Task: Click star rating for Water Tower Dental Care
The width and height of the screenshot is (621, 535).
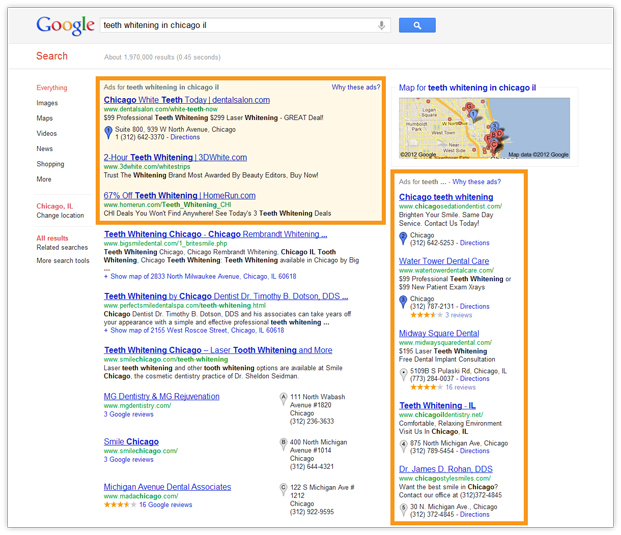Action: point(426,315)
